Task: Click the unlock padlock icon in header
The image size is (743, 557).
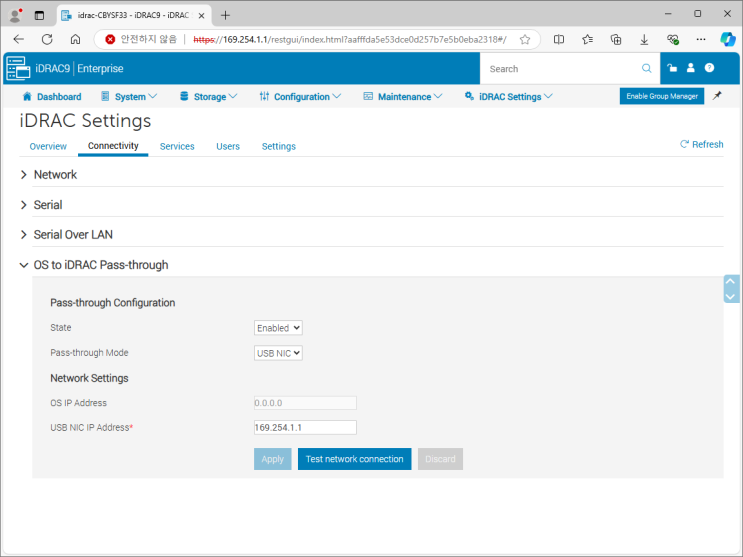Action: click(672, 69)
